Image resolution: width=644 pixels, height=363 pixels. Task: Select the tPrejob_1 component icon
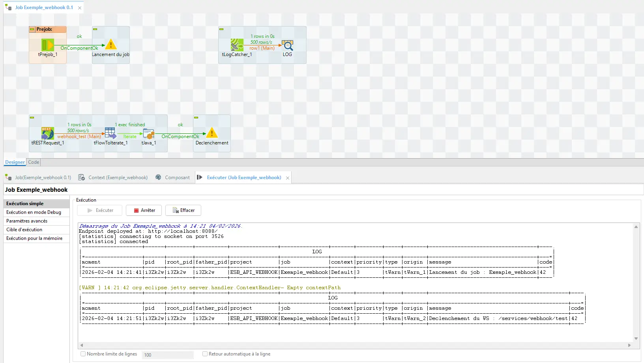(x=47, y=45)
